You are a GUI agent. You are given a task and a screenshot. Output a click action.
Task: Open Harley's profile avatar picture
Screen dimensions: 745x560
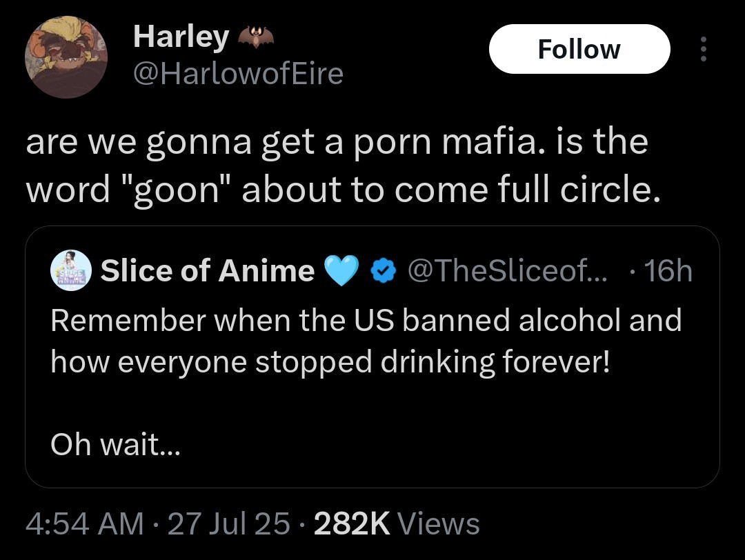66,56
